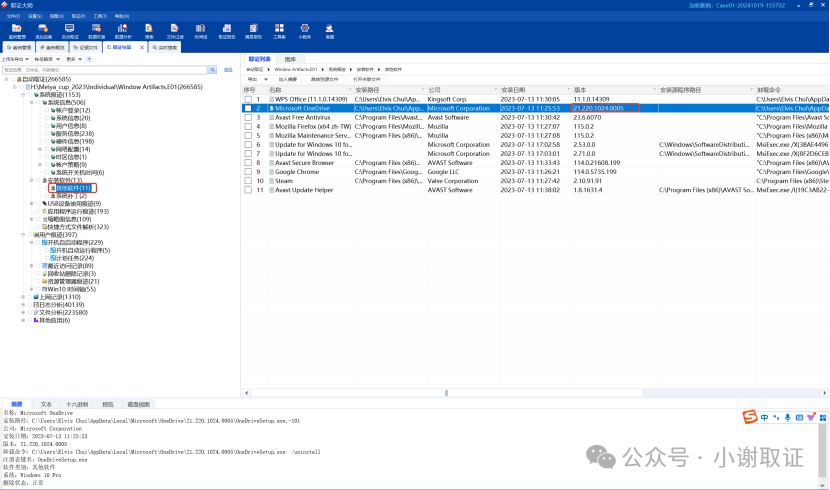Click the right arrow of horizontal scrollbar
Screen dimensions: 830x490
[824, 393]
